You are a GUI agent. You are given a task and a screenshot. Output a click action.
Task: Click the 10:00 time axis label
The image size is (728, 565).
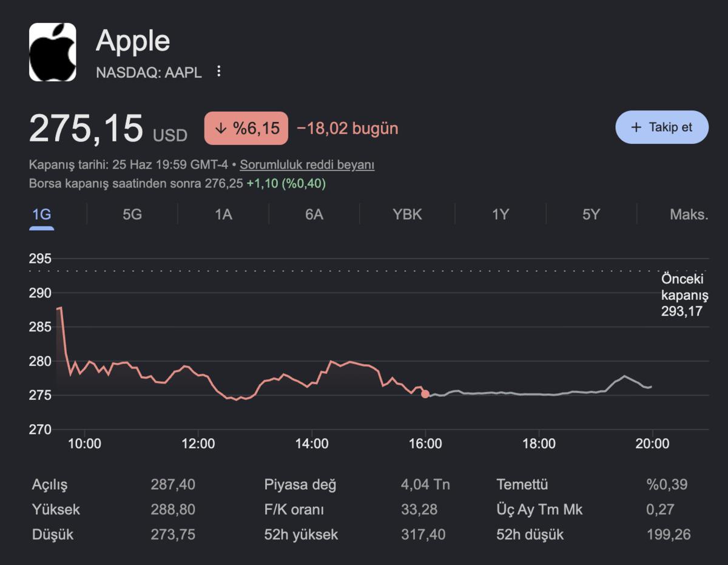[x=84, y=444]
